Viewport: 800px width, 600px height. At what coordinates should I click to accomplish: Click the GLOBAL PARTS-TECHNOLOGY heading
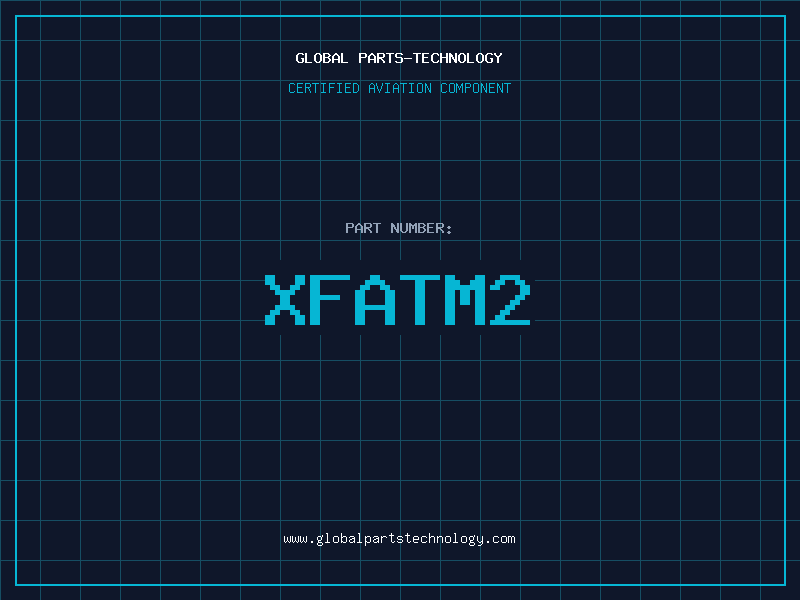399,58
